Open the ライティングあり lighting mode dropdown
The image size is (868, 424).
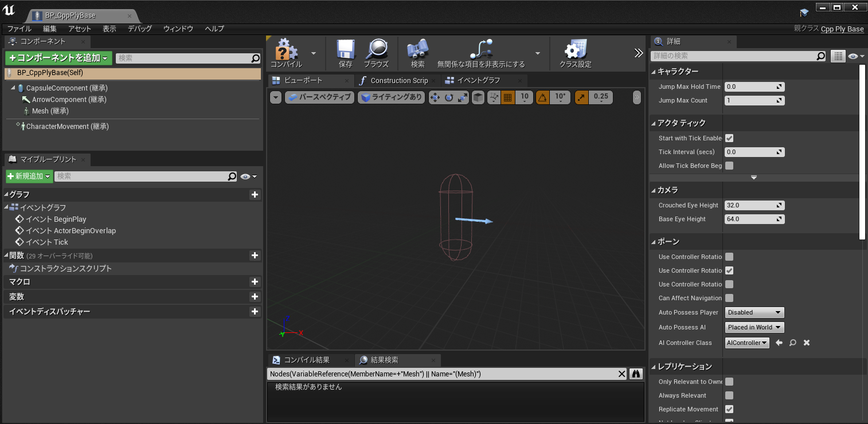[x=392, y=97]
